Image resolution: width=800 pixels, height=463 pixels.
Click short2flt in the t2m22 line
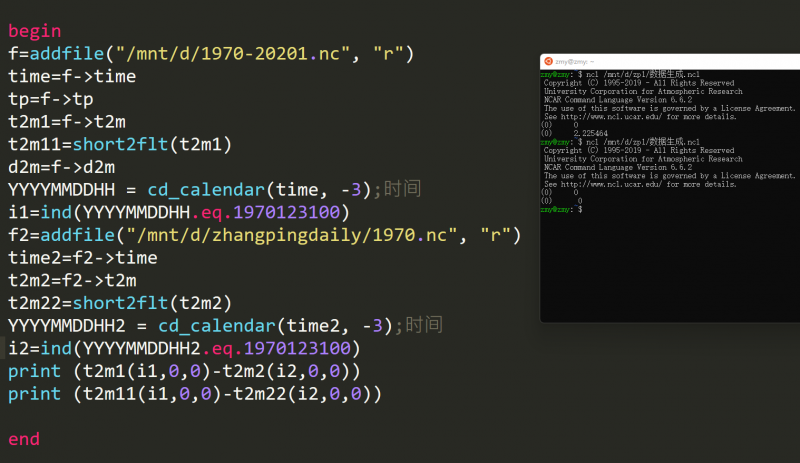(x=120, y=303)
